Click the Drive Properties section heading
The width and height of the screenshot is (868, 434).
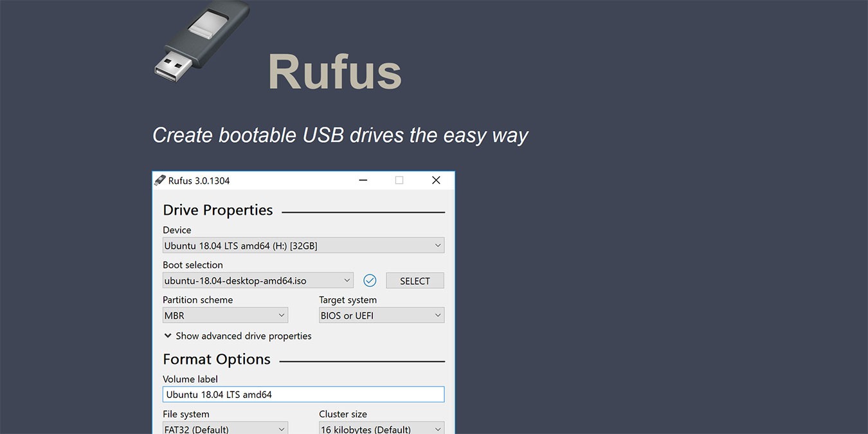[218, 210]
